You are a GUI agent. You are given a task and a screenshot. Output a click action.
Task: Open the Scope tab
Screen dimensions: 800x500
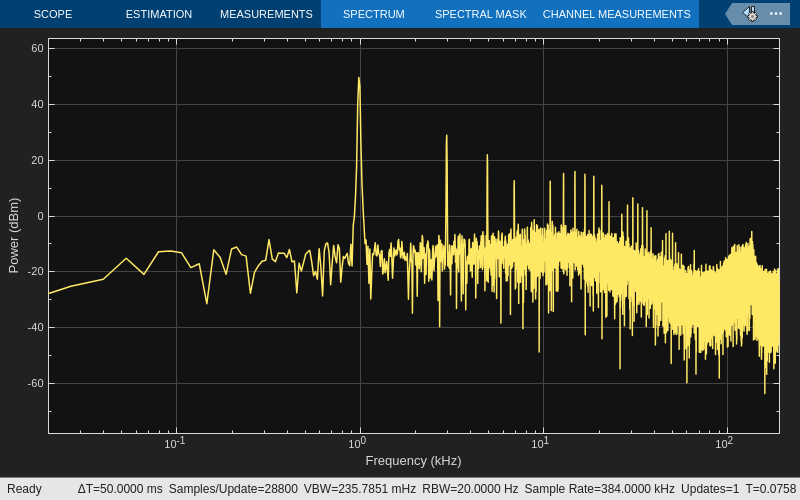52,14
